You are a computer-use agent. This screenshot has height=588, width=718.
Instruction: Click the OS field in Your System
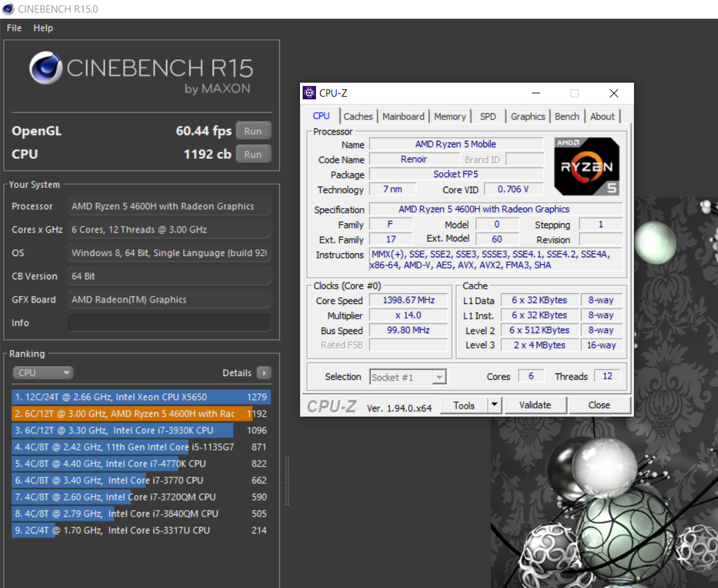coord(169,253)
